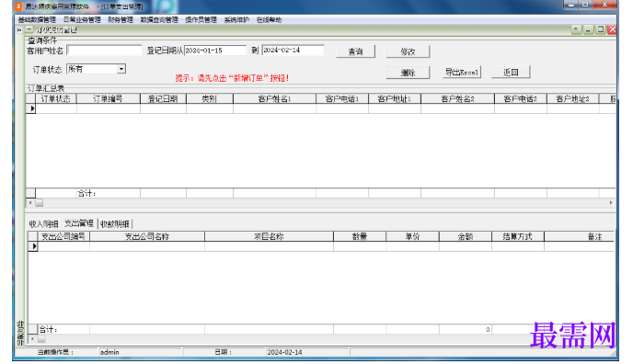Click the 备注 column header
633x364 pixels.
580,236
